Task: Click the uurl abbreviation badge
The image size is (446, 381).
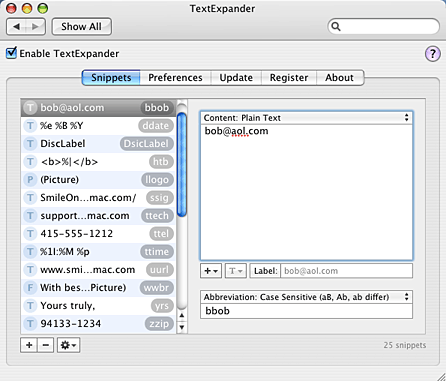Action: (160, 270)
